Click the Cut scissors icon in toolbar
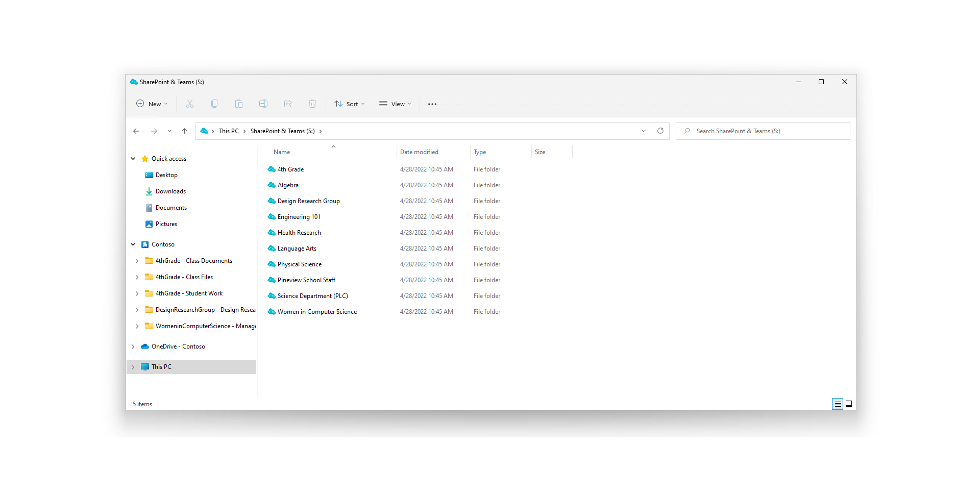 [190, 104]
